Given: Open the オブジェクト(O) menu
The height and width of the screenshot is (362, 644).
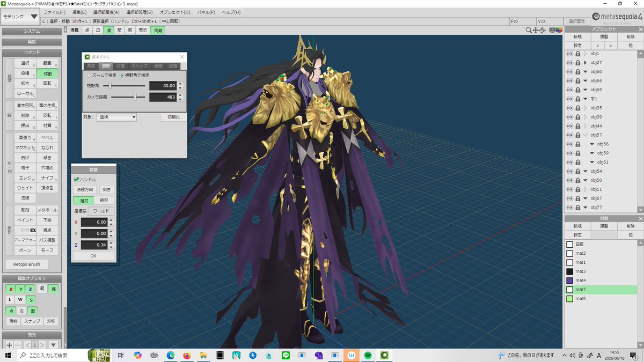Looking at the screenshot, I should point(174,12).
